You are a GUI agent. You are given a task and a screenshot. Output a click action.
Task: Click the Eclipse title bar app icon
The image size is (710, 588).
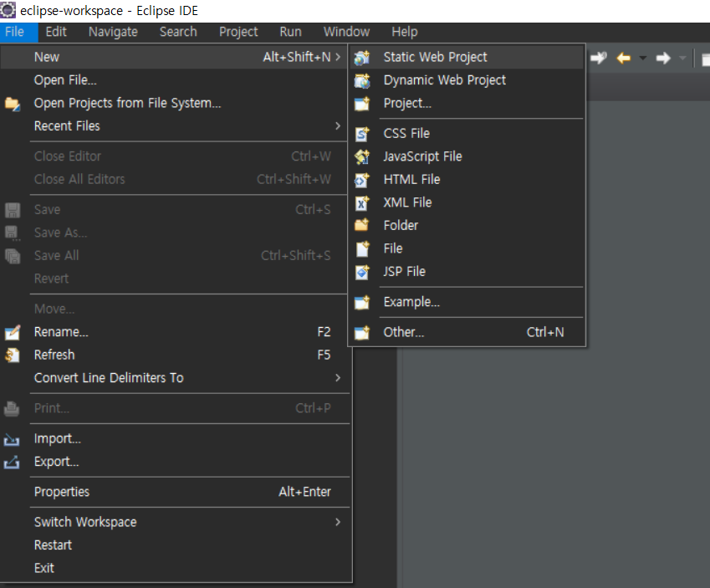point(8,9)
